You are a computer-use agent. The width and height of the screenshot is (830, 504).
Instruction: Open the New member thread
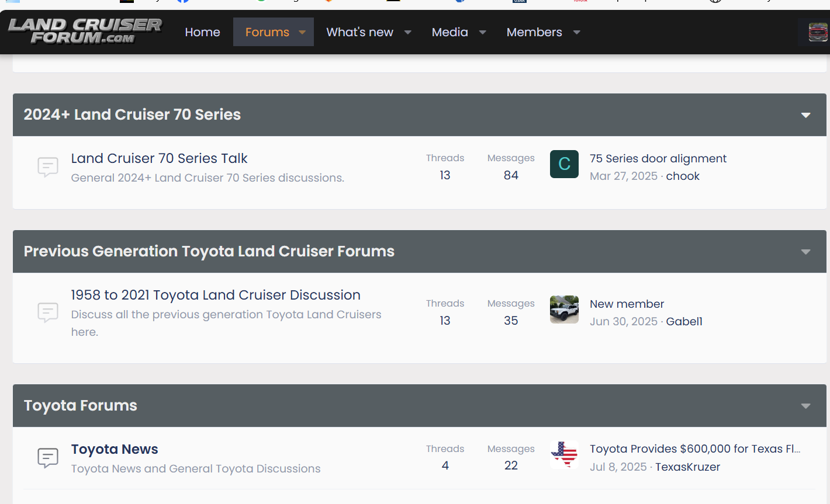tap(627, 304)
